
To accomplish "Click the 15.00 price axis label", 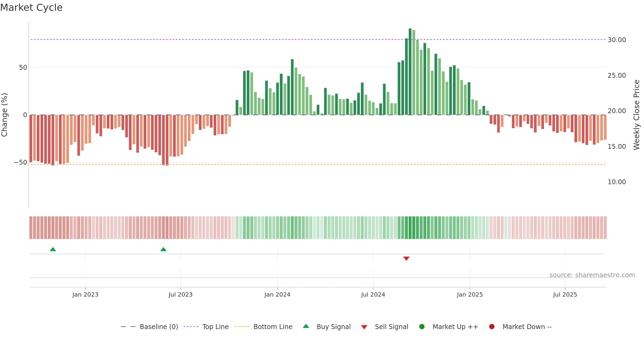I will (x=617, y=146).
